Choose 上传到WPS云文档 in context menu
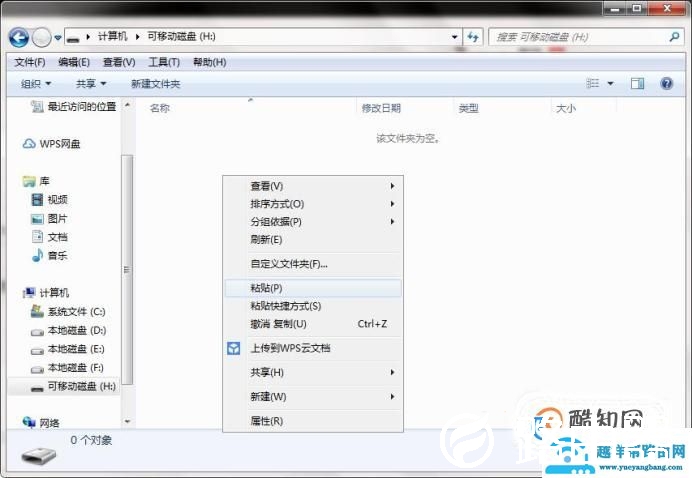 point(313,348)
